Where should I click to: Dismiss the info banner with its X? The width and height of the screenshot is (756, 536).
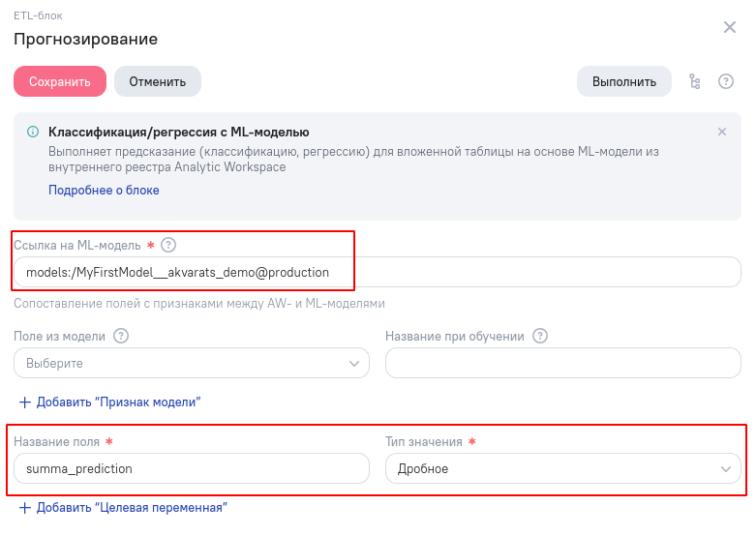[722, 132]
